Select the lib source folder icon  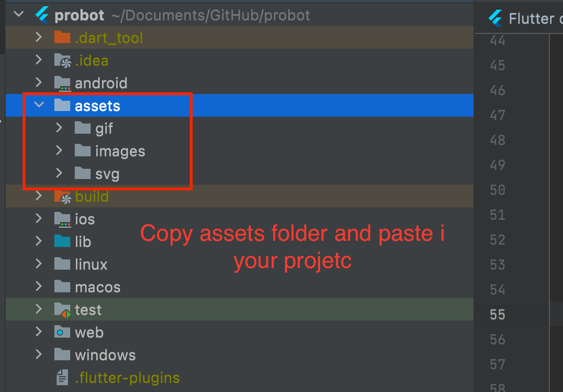(62, 241)
